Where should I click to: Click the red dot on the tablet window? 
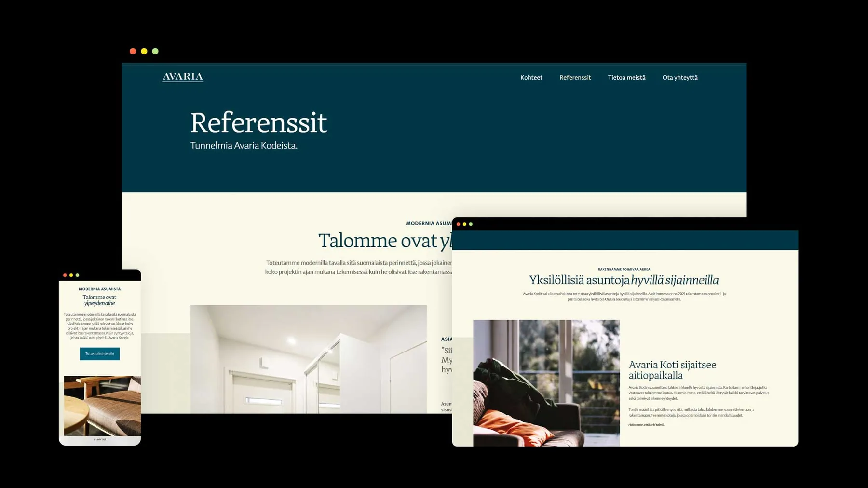pos(458,224)
